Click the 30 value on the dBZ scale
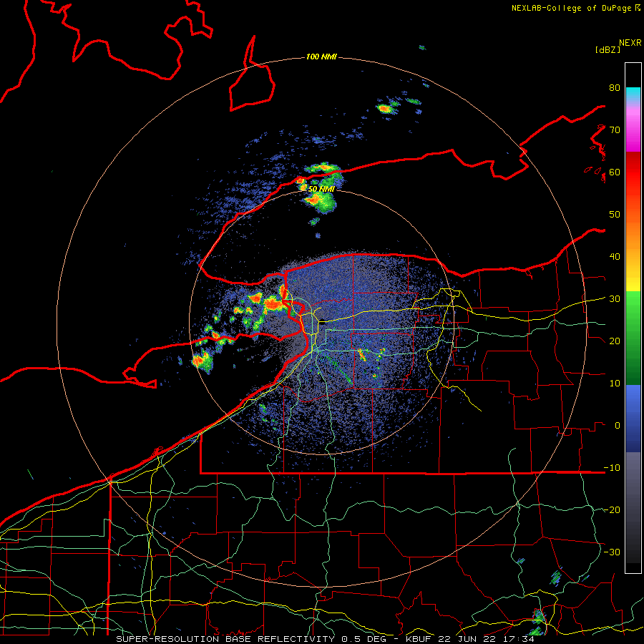The width and height of the screenshot is (644, 644). point(615,298)
